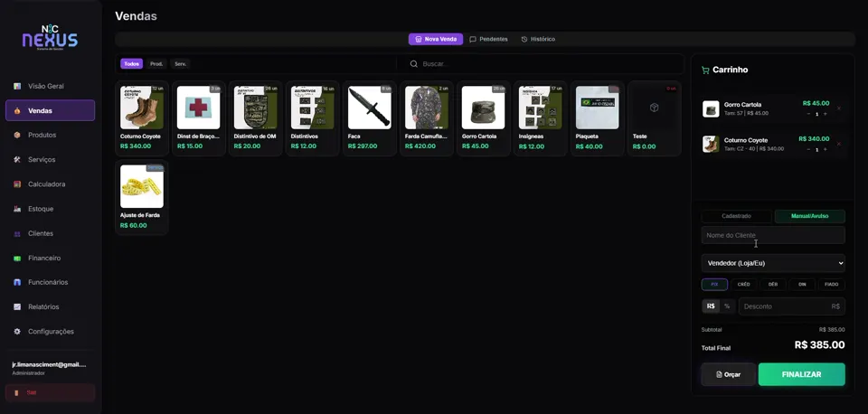Screen dimensions: 868x414
Task: Set discount type to percent
Action: (727, 306)
